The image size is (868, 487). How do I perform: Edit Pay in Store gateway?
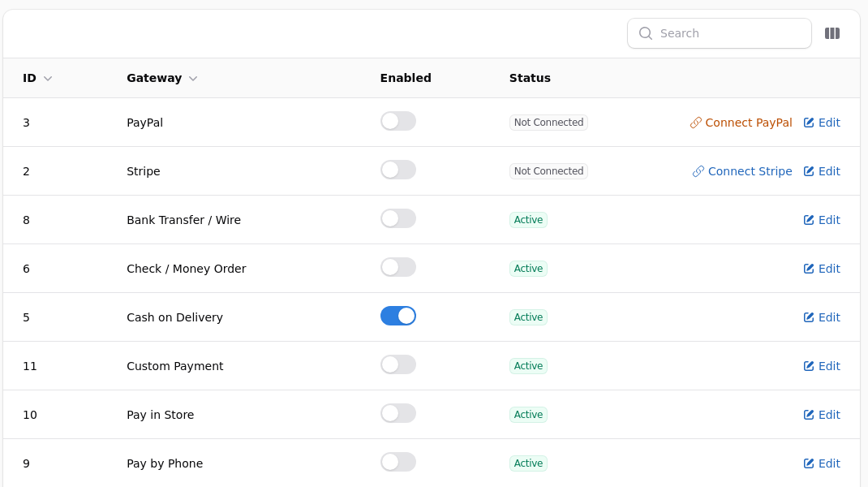coord(822,415)
